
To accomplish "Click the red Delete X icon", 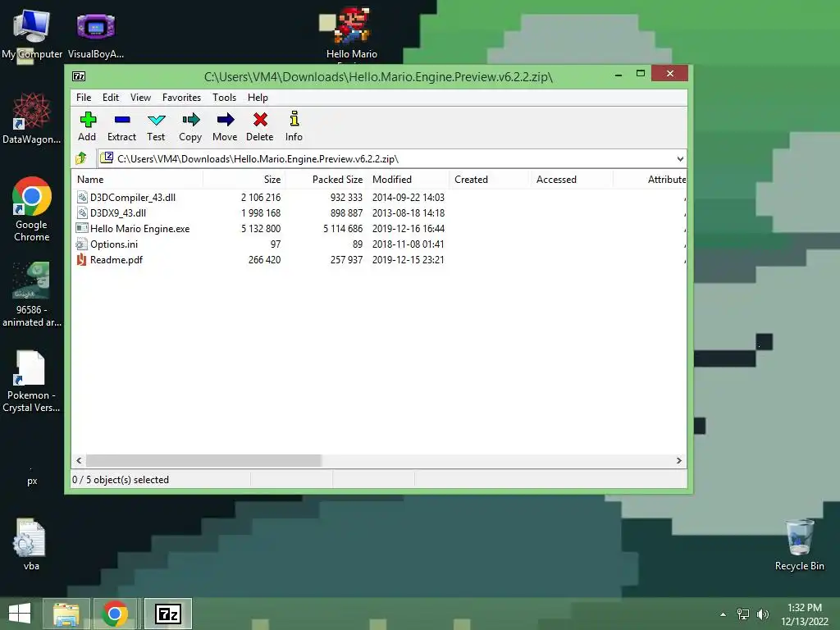I will 260,120.
